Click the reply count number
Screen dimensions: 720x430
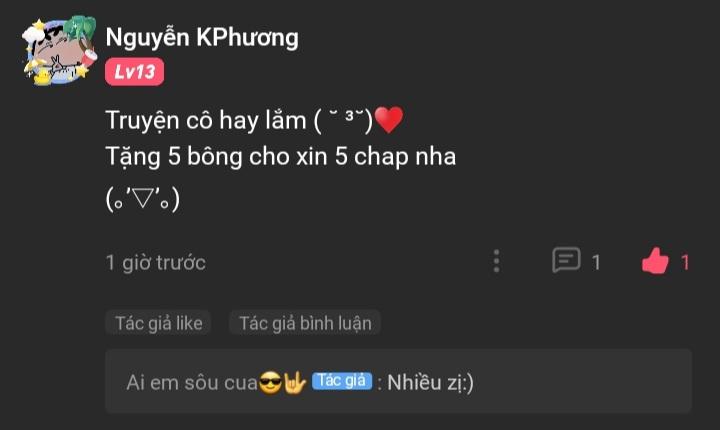coord(596,263)
